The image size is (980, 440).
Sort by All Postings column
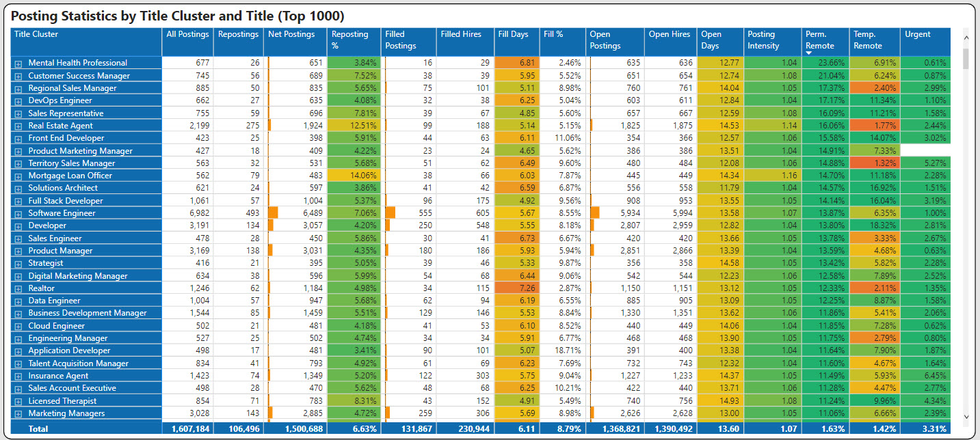pos(188,42)
